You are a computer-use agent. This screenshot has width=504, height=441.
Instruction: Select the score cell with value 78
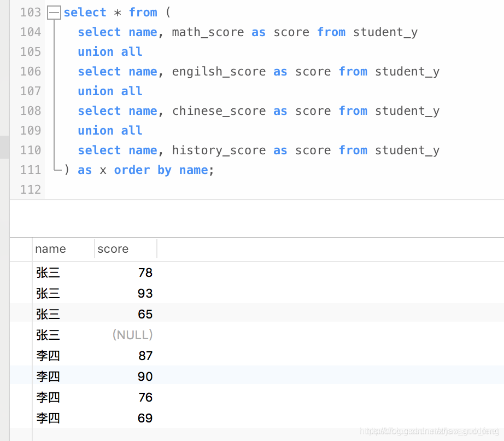[126, 272]
